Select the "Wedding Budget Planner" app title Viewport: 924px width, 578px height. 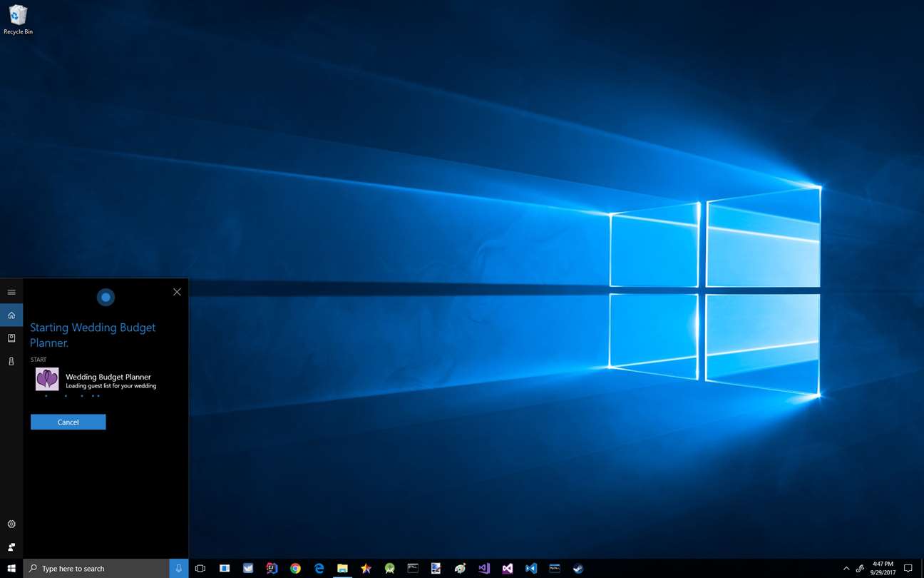(x=108, y=377)
